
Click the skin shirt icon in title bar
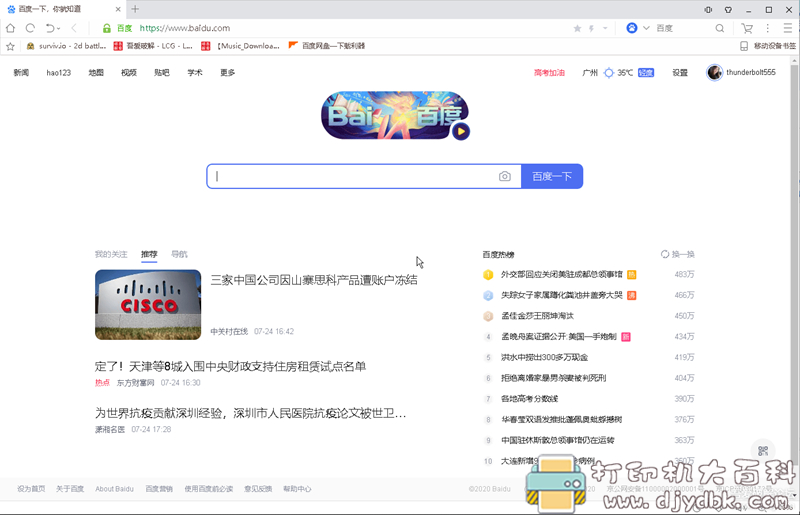click(728, 10)
